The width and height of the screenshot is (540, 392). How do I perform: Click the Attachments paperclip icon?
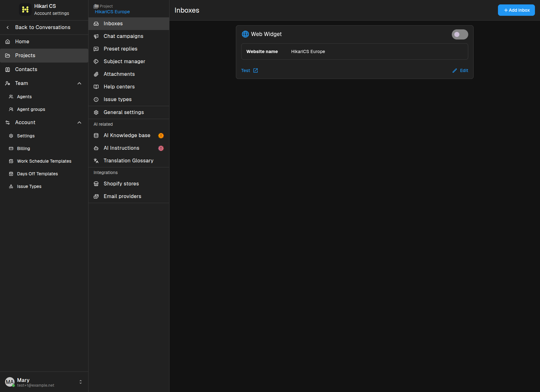click(96, 74)
